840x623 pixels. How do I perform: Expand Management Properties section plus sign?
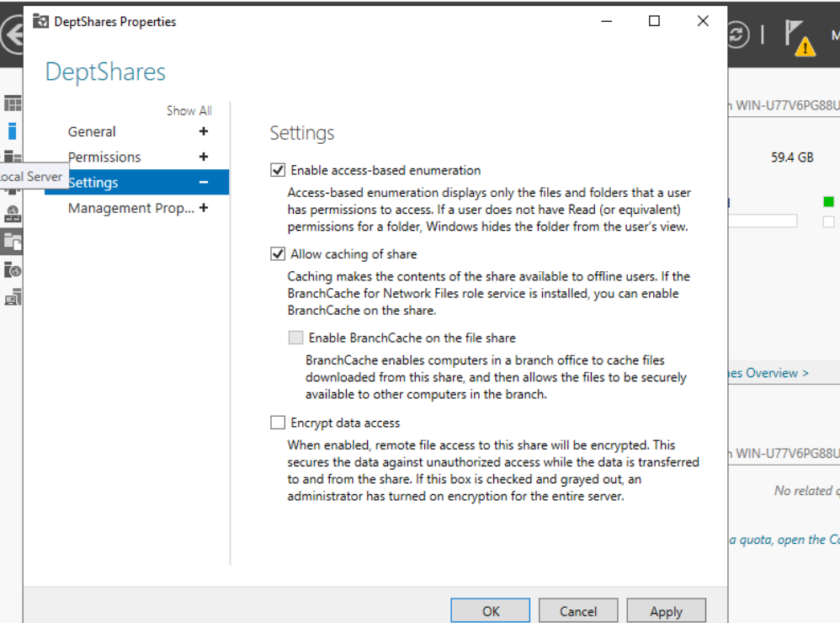[x=203, y=208]
